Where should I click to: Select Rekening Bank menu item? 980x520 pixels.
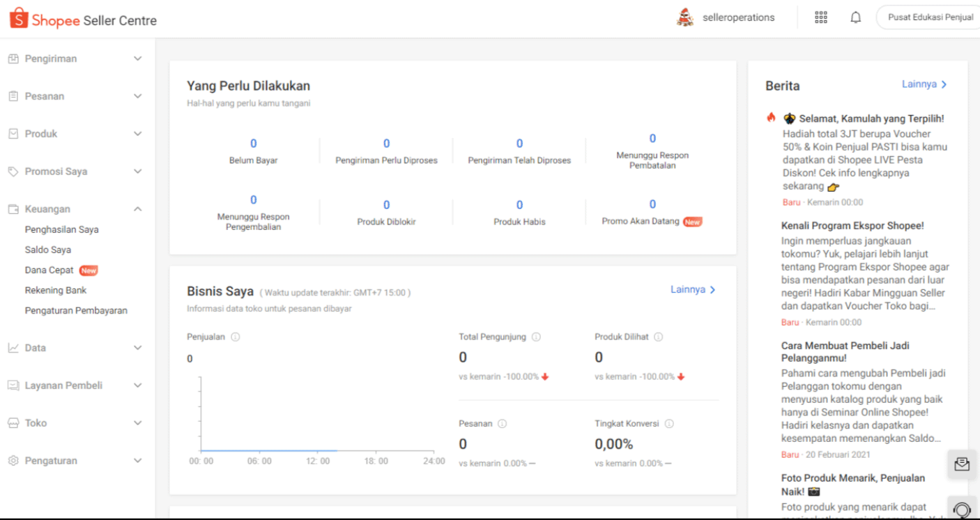56,290
